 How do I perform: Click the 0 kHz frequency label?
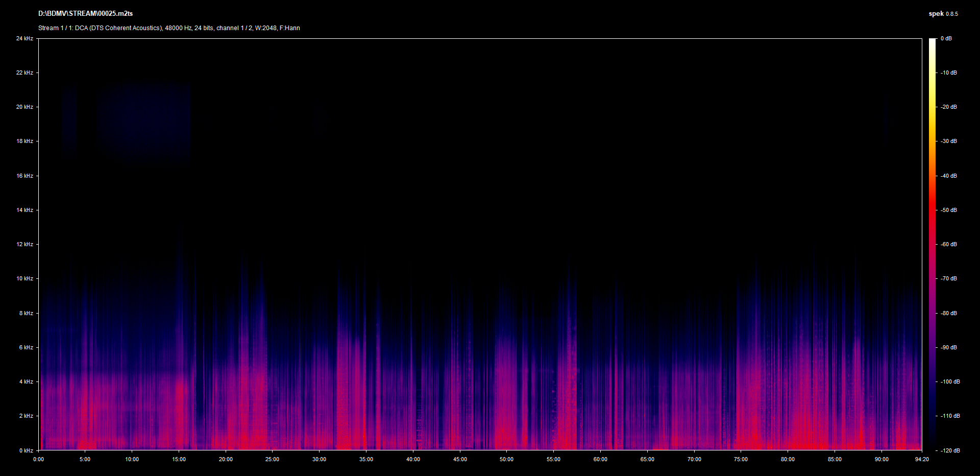(26, 450)
